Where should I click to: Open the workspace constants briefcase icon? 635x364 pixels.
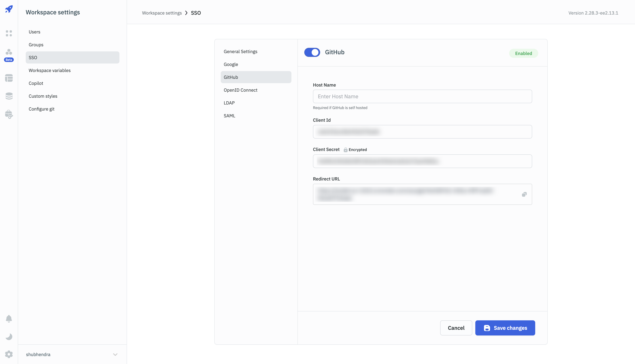coord(9,114)
